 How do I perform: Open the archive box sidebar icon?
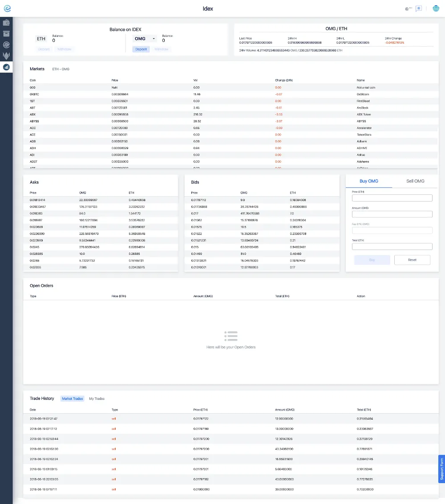tap(6, 33)
